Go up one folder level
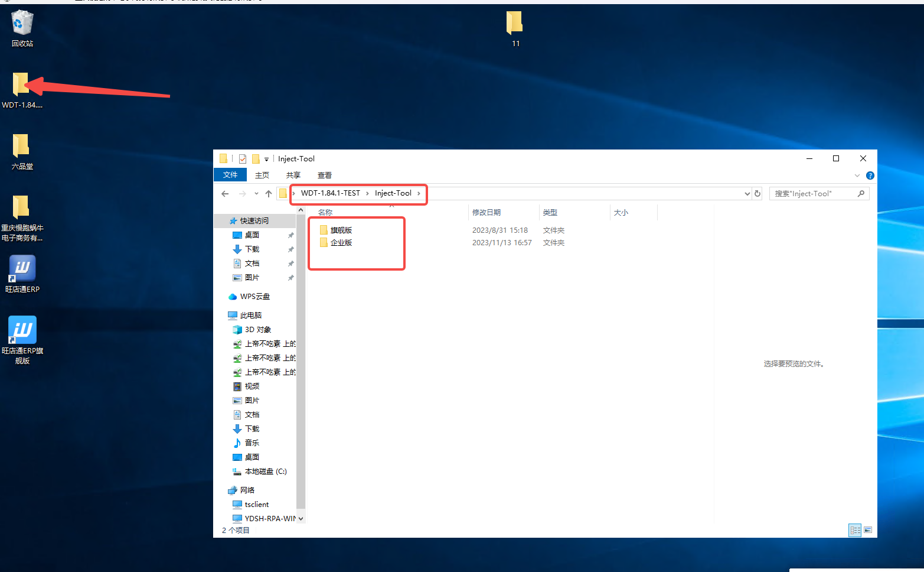This screenshot has width=924, height=572. coord(269,193)
